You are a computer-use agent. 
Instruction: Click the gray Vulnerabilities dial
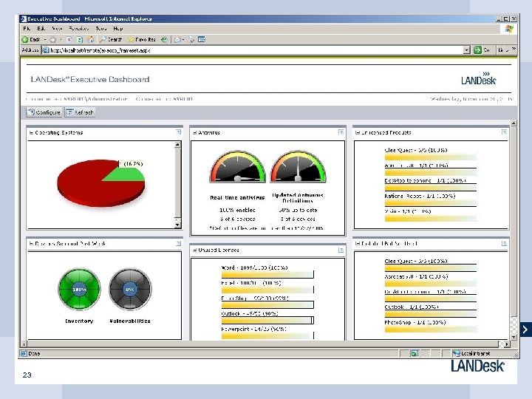pyautogui.click(x=130, y=289)
